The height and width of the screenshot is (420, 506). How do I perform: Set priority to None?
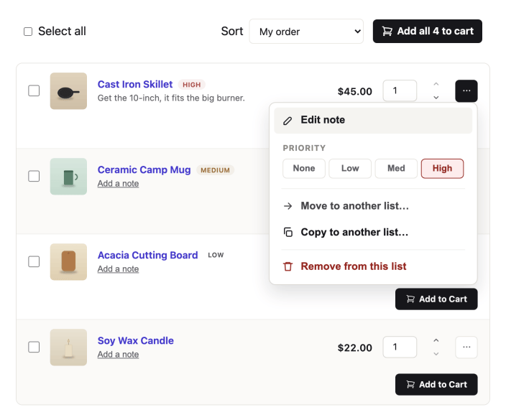pos(304,168)
